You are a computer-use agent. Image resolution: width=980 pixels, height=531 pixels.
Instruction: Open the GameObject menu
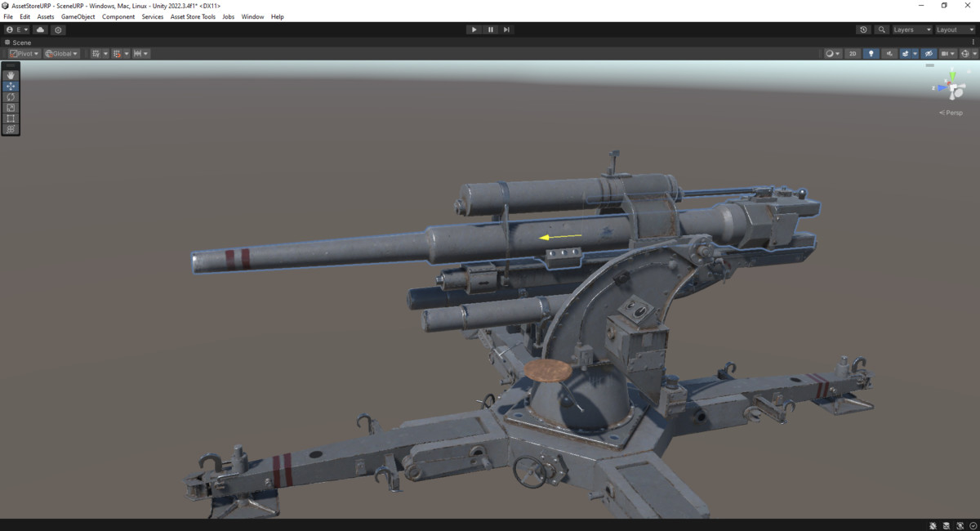pos(77,16)
